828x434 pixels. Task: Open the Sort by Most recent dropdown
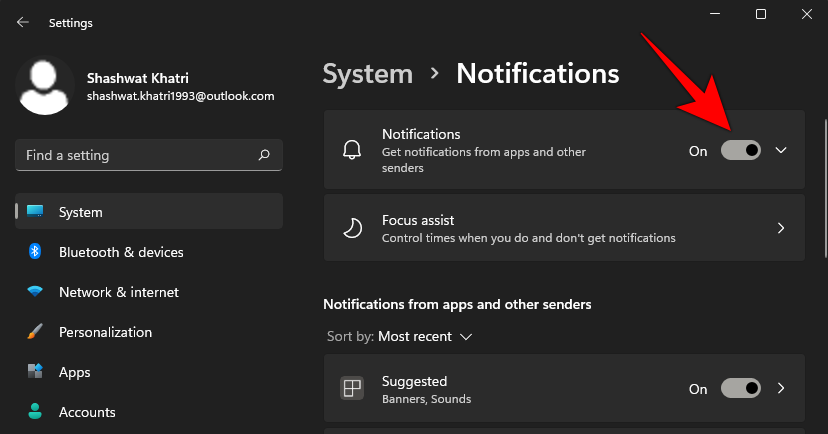[x=399, y=336]
